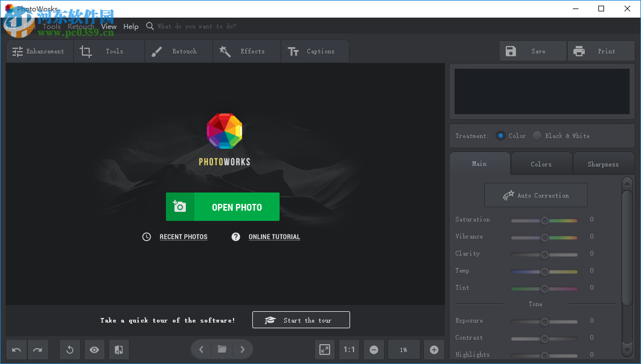Open the Help menu
The width and height of the screenshot is (641, 364).
tap(131, 26)
